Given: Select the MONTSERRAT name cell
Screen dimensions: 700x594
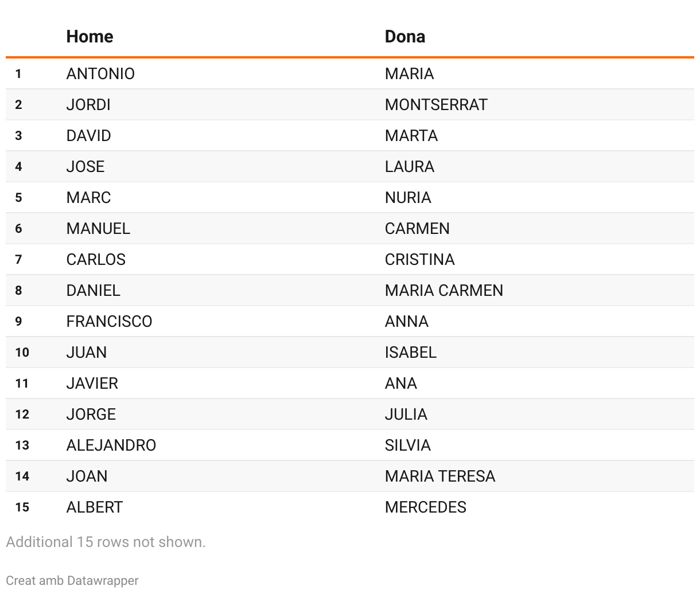Looking at the screenshot, I should pos(436,105).
